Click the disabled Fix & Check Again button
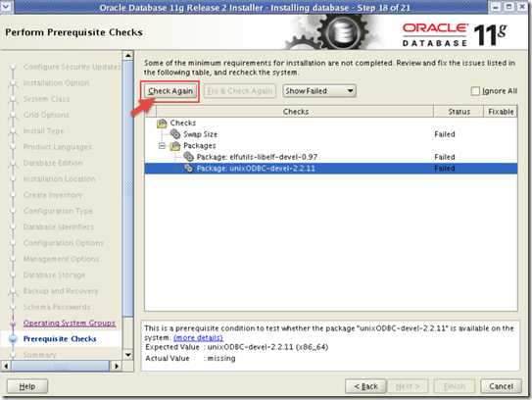This screenshot has width=532, height=400. point(240,91)
